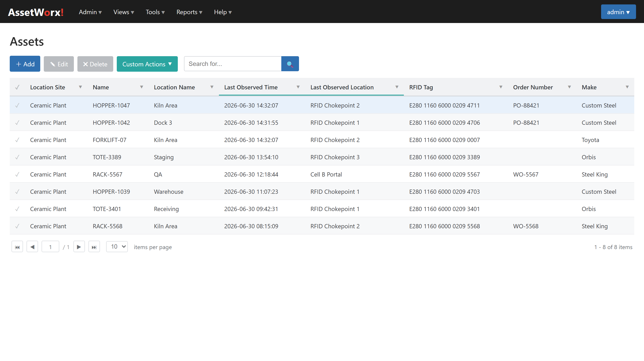This screenshot has height=361, width=644.
Task: Open the Custom Actions dropdown
Action: point(147,64)
